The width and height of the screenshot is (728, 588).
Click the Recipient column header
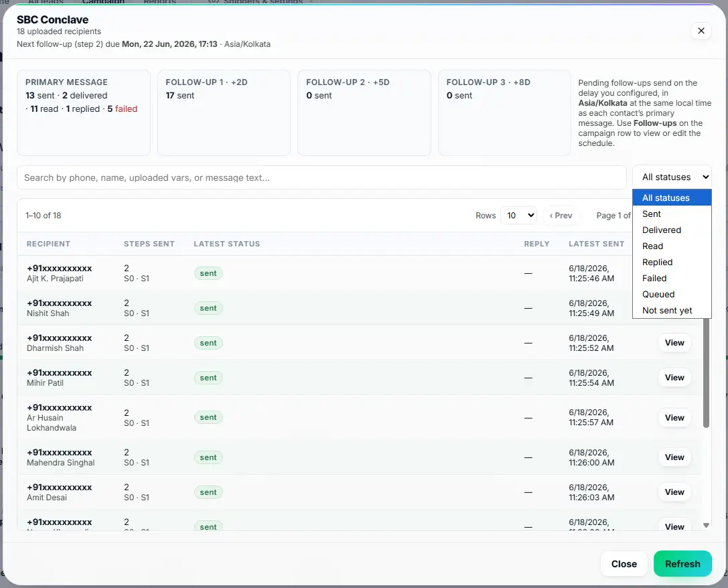coord(48,244)
